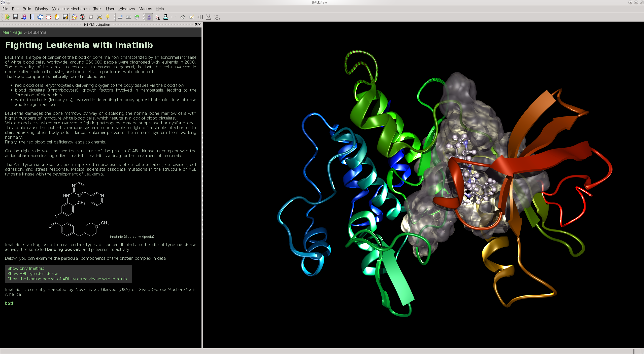Click the wrench and screwdriver preferences icon
This screenshot has height=354, width=644.
(99, 17)
